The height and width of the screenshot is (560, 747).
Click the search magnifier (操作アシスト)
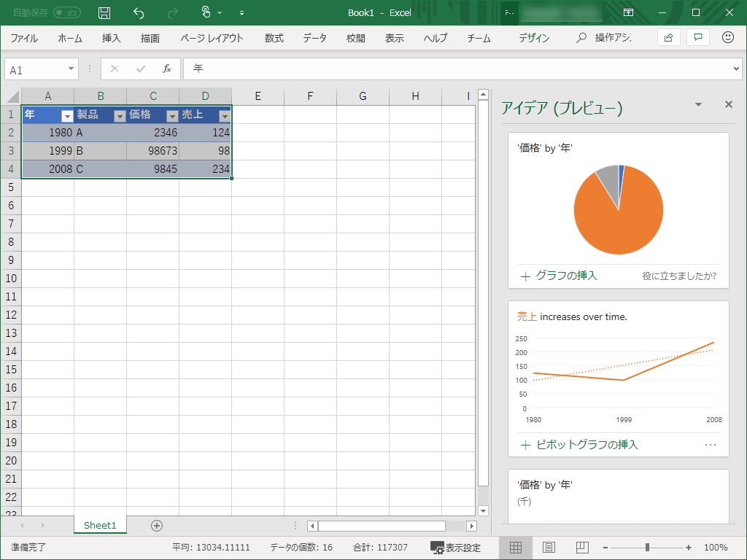581,38
